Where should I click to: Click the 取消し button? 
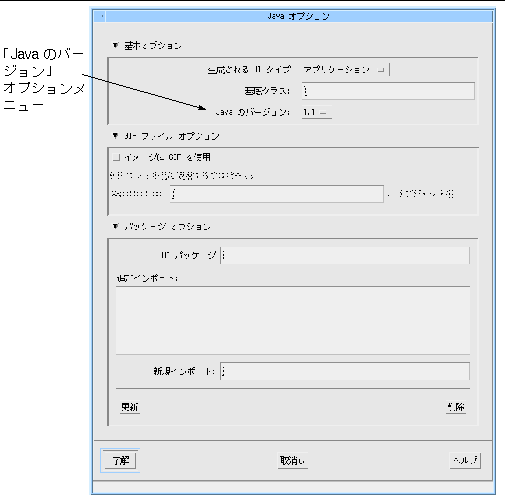292,461
